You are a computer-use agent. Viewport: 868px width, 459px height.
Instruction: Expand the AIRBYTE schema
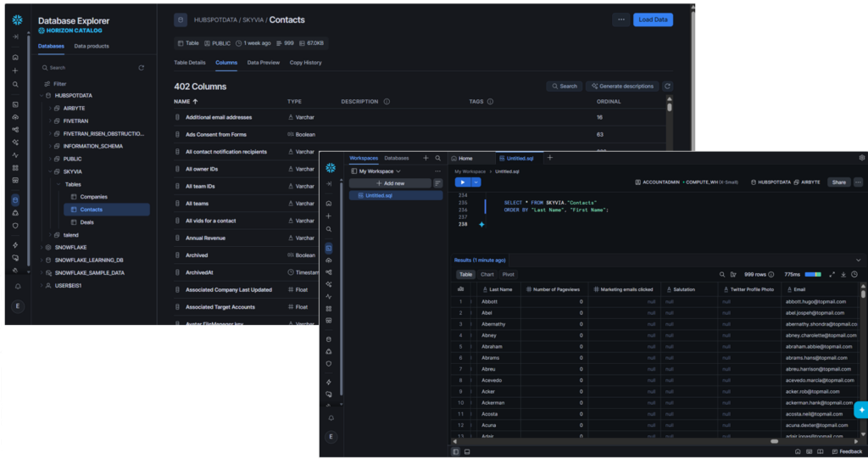(x=50, y=109)
